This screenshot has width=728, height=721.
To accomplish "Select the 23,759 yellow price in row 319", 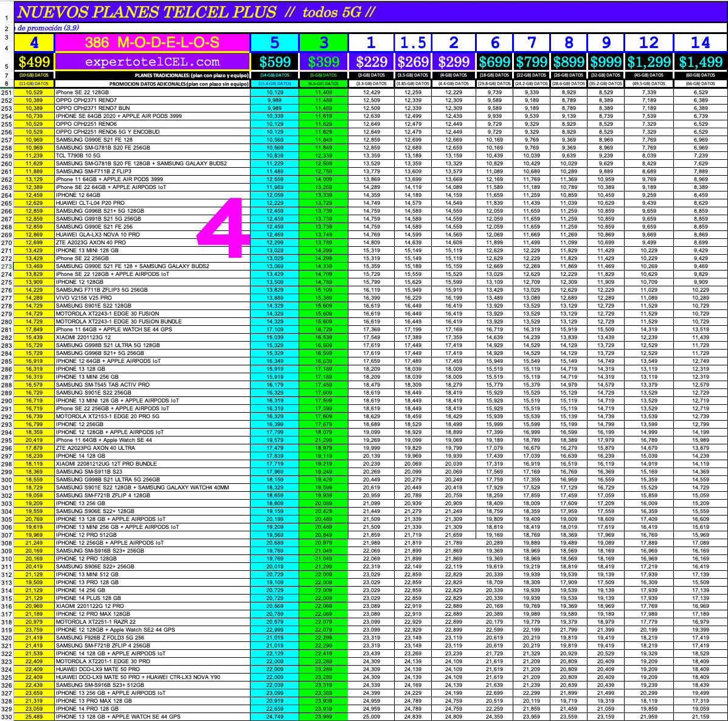I will [34, 630].
